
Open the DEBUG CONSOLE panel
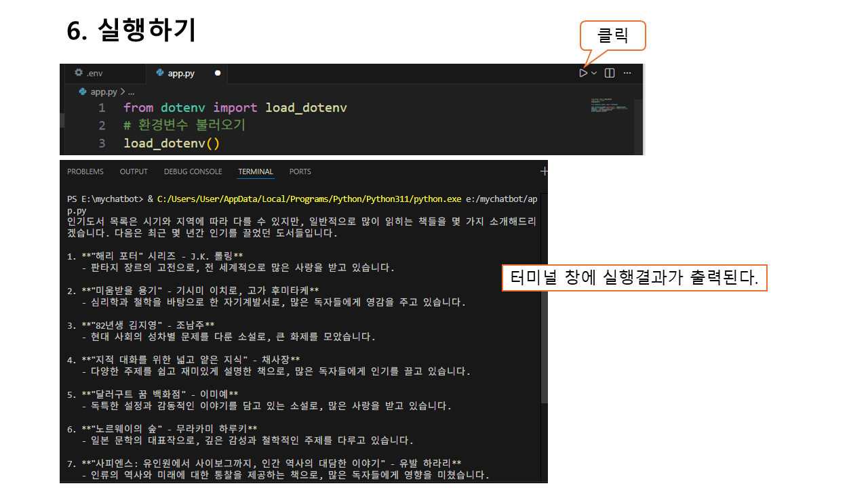coord(193,171)
